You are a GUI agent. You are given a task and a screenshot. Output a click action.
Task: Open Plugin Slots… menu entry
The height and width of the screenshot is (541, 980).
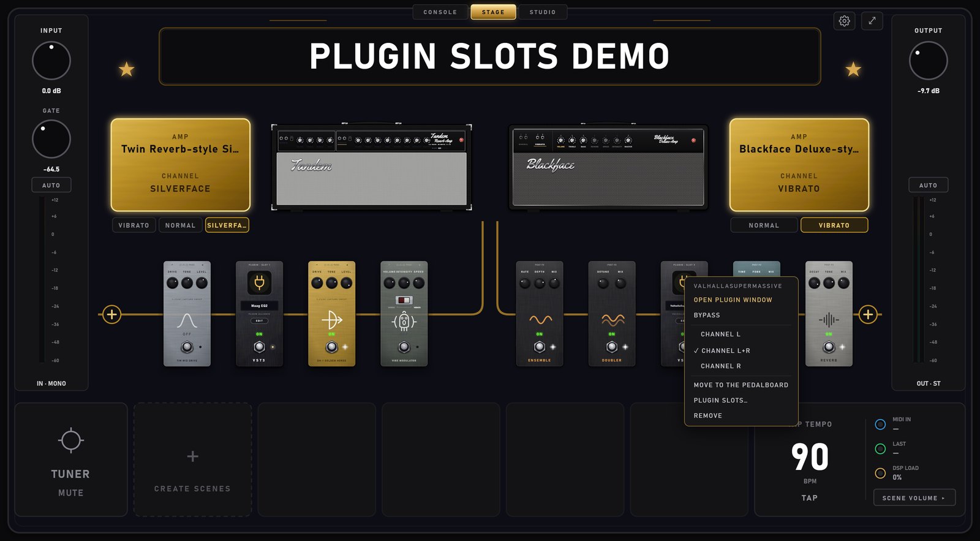(741, 400)
